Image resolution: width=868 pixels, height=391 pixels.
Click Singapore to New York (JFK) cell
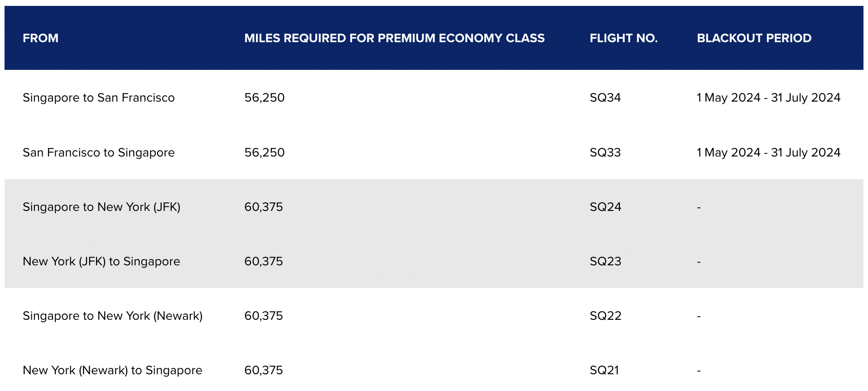101,207
